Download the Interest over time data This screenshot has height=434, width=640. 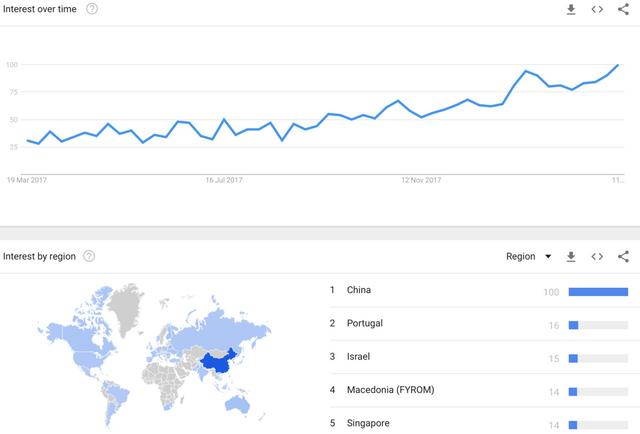pos(571,9)
